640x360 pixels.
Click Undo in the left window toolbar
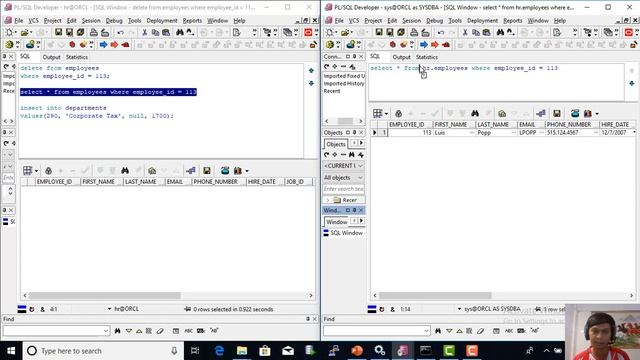click(x=120, y=32)
